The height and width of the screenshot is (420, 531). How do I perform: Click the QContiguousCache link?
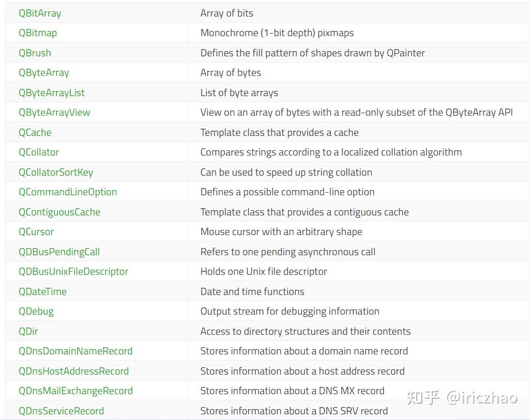coord(59,212)
